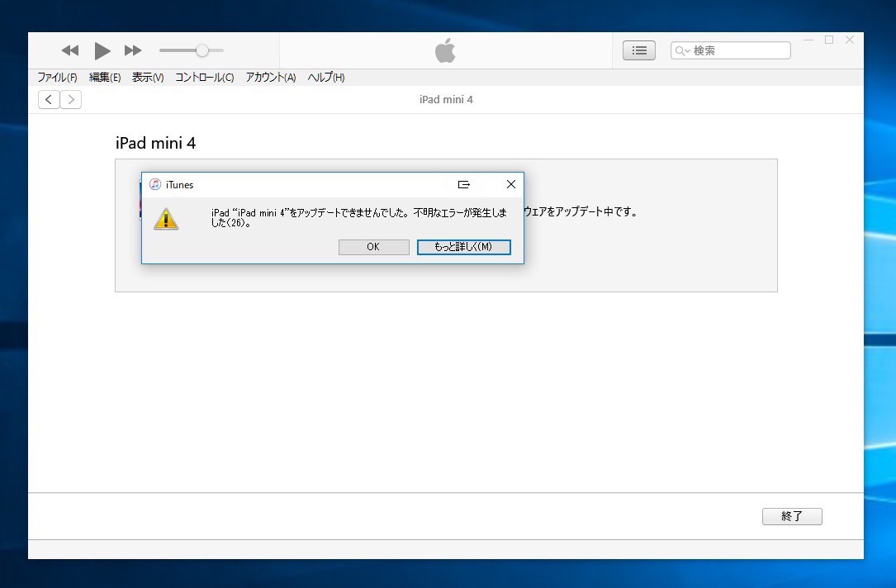
Task: Click the yellow warning icon in the dialog
Action: (x=166, y=219)
